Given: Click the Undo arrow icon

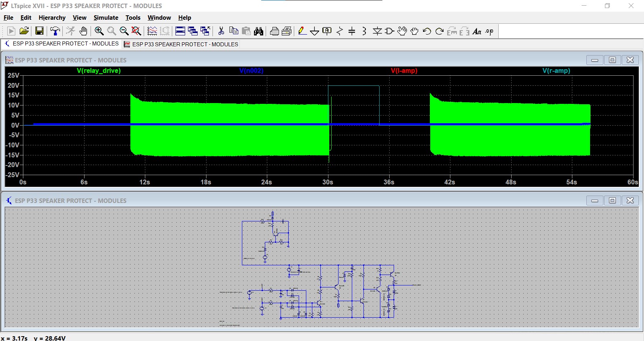Looking at the screenshot, I should click(427, 31).
